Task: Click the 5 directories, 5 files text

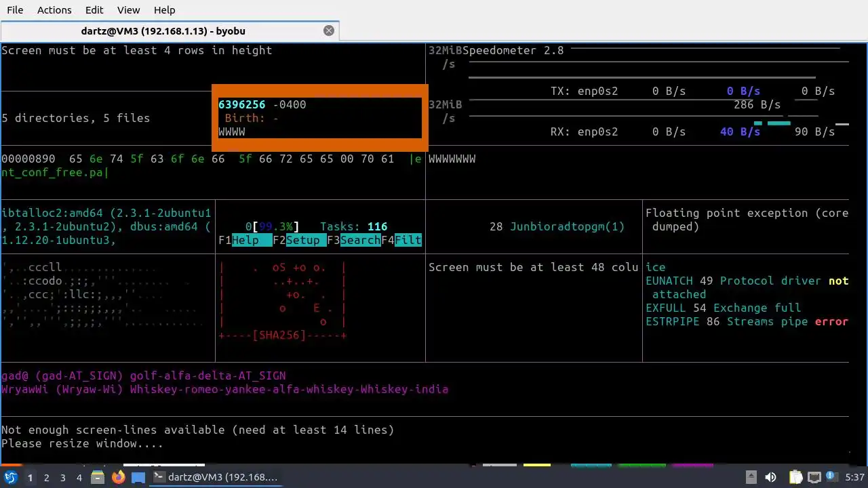Action: pos(76,118)
